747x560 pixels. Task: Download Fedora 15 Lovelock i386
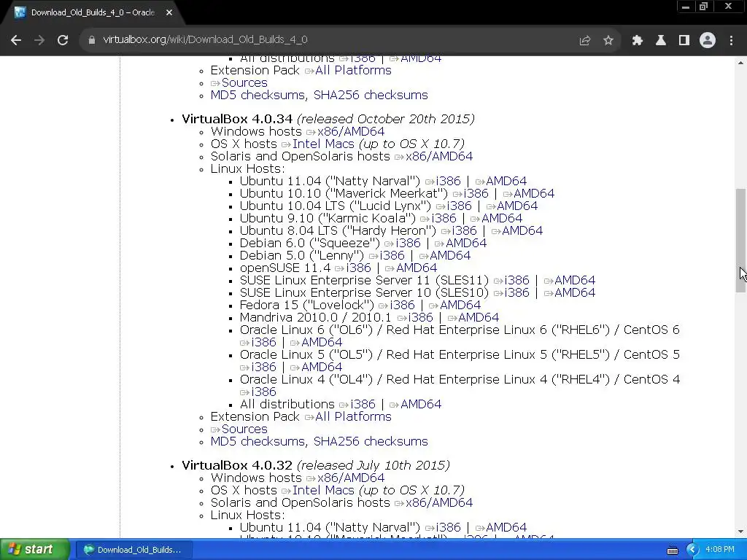point(403,305)
